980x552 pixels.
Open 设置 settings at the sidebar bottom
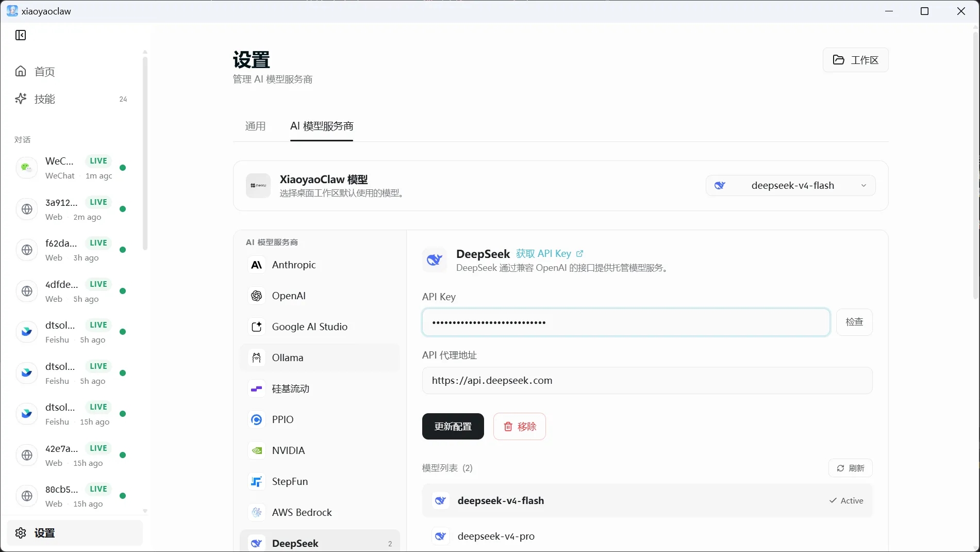(75, 533)
